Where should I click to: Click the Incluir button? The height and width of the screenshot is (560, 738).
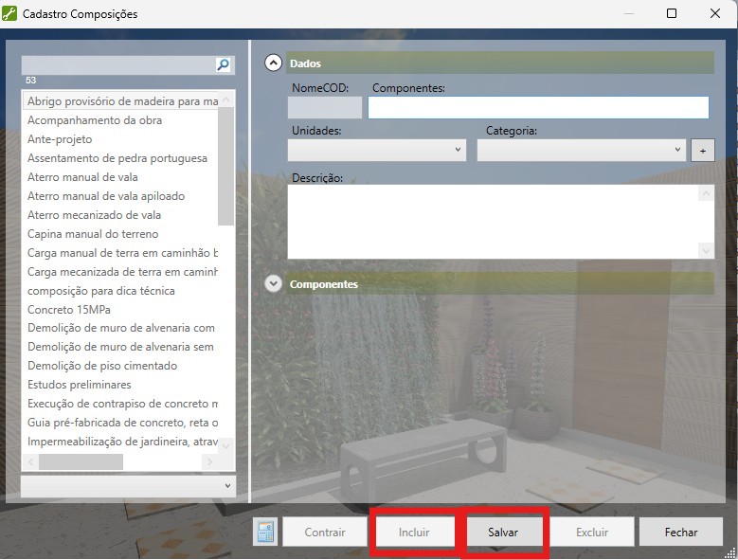click(x=414, y=533)
